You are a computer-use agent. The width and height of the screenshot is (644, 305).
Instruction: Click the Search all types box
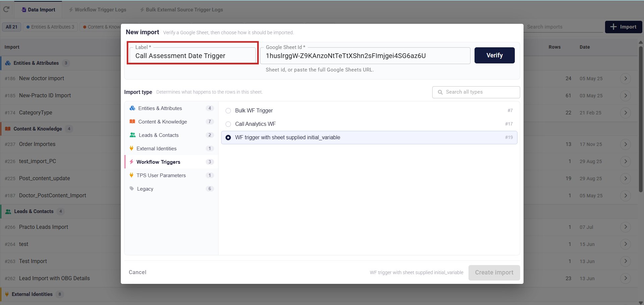(x=476, y=92)
